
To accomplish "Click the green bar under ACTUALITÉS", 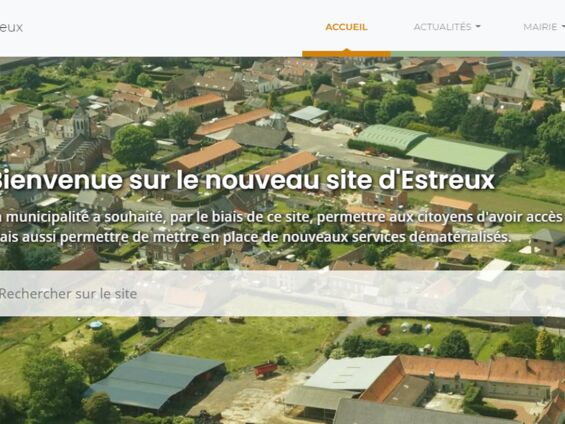I will tap(446, 54).
